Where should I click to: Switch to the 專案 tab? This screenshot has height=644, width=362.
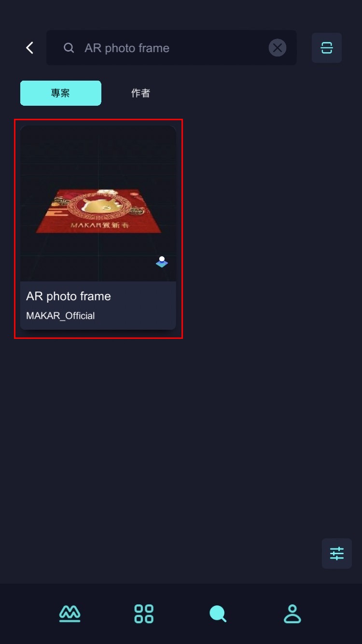[x=61, y=93]
